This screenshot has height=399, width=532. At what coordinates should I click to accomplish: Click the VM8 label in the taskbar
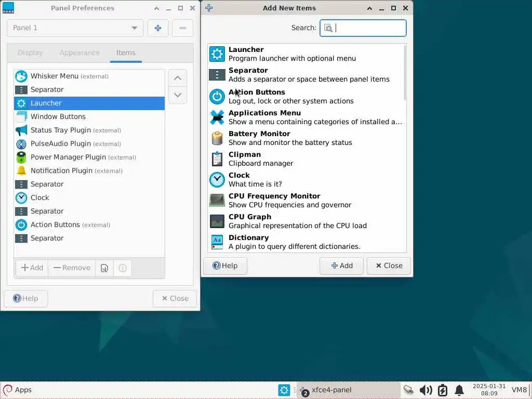[x=519, y=390]
